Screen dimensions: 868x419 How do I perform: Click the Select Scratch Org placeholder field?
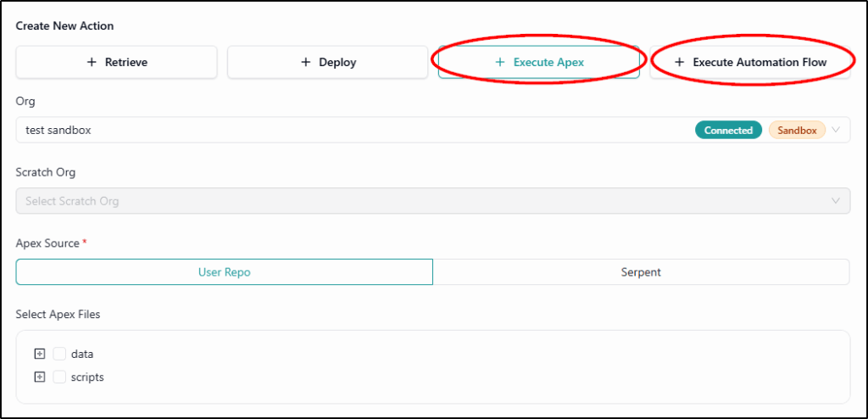[339, 201]
